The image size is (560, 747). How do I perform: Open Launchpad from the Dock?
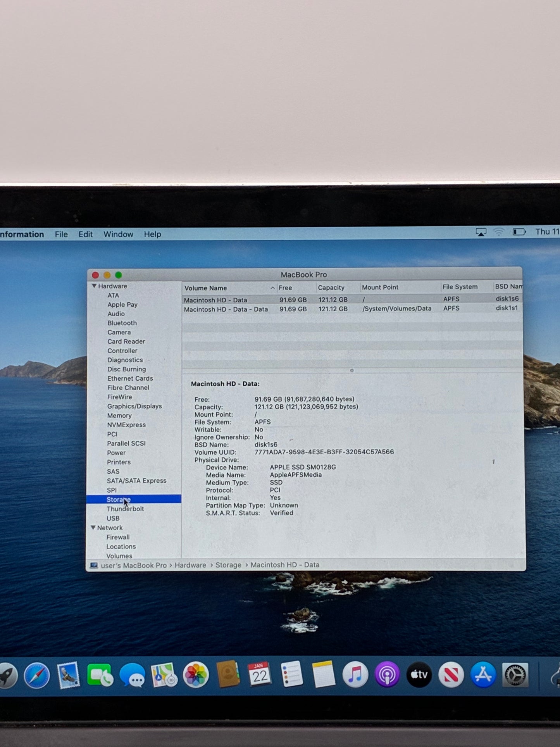(x=8, y=675)
